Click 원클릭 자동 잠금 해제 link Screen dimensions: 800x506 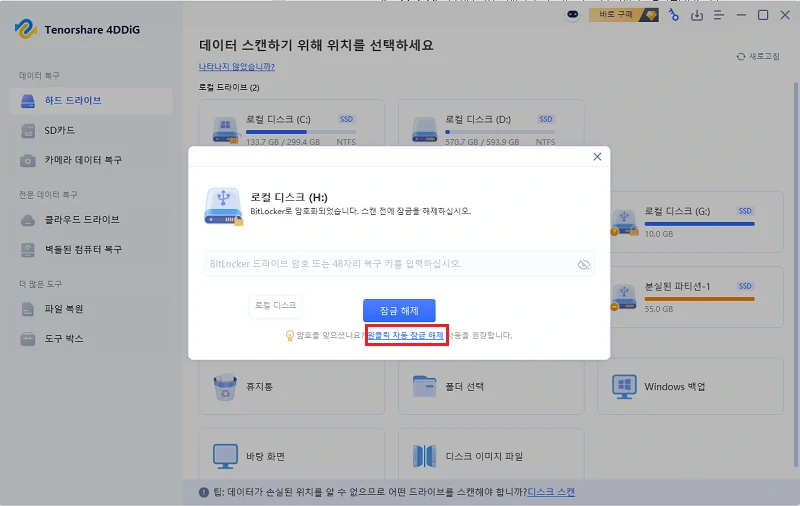point(406,335)
